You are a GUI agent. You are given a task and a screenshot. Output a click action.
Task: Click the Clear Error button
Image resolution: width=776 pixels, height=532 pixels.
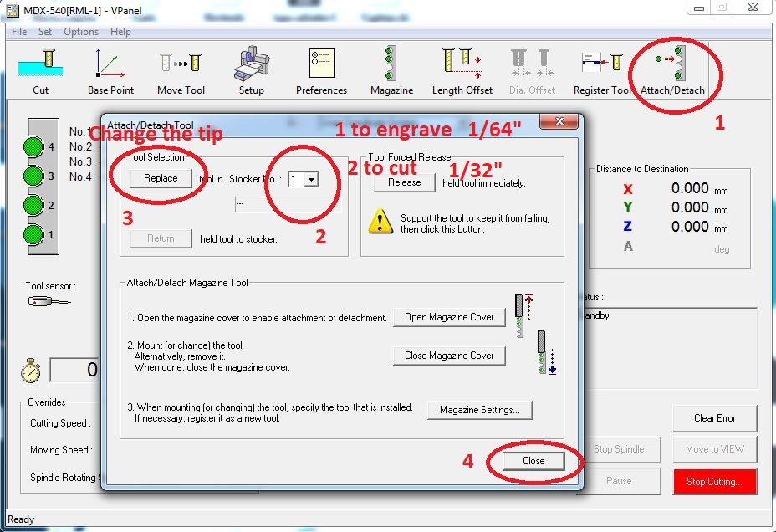pyautogui.click(x=715, y=418)
